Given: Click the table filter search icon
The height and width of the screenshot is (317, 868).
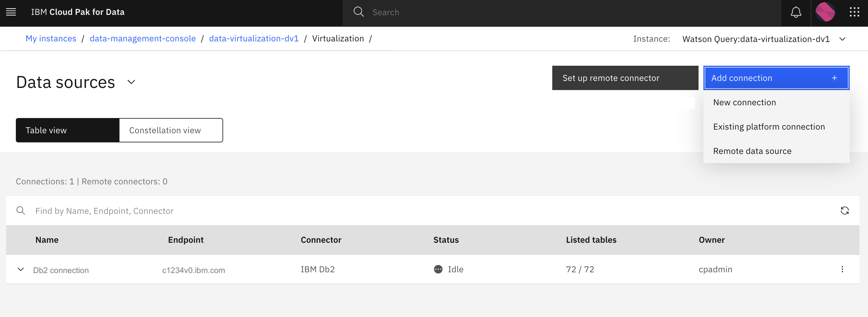Looking at the screenshot, I should click(x=20, y=211).
